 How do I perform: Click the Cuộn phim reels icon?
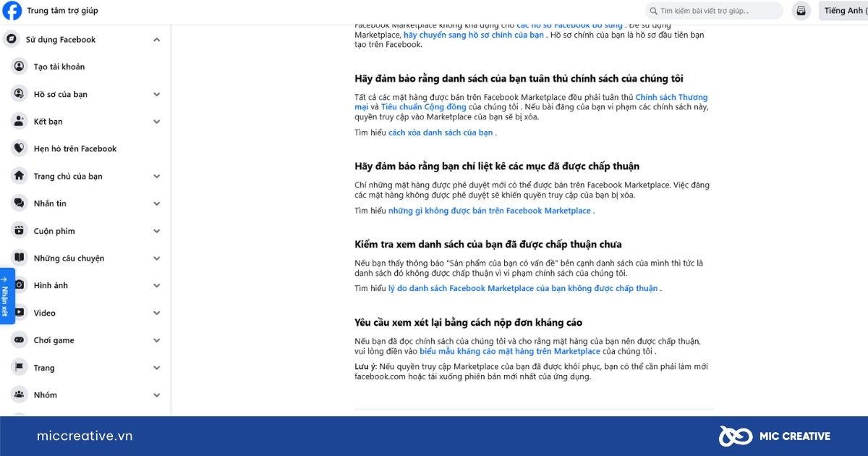(x=19, y=231)
